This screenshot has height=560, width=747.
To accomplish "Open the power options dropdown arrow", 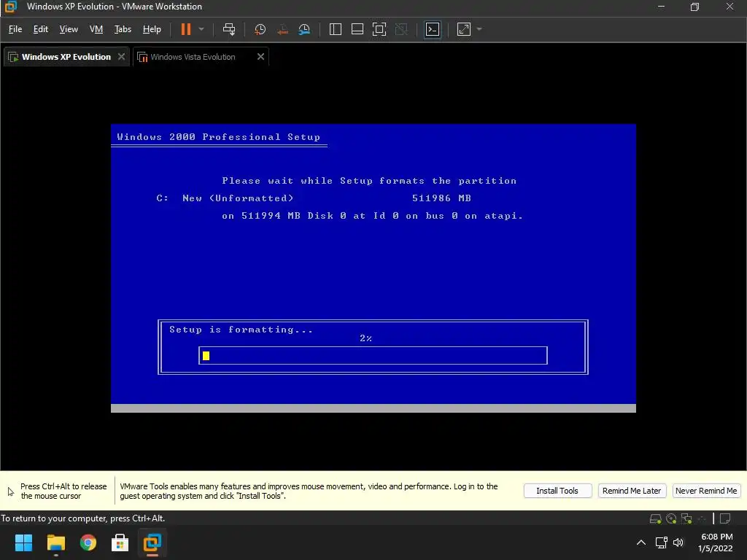I will 201,29.
